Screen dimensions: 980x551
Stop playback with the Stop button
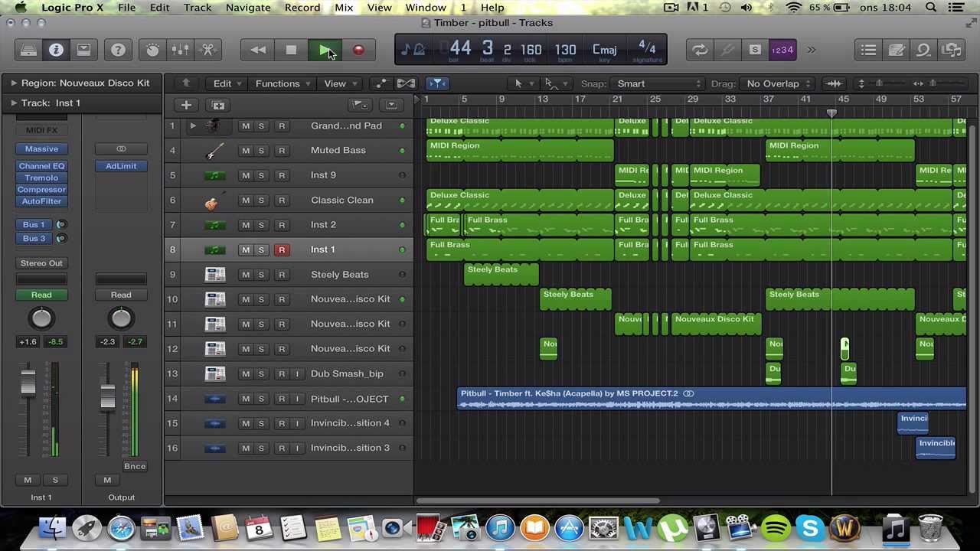[291, 50]
